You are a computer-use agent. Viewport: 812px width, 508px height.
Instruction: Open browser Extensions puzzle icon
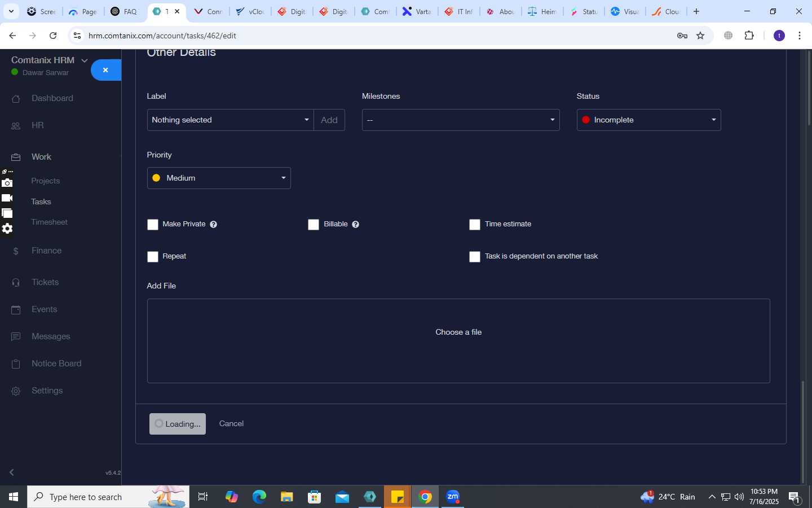pyautogui.click(x=749, y=36)
